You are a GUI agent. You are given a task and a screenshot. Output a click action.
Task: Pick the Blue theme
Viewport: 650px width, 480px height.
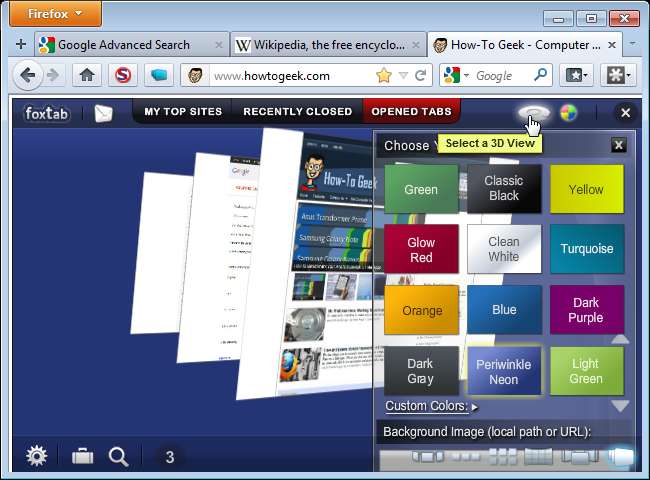point(504,310)
